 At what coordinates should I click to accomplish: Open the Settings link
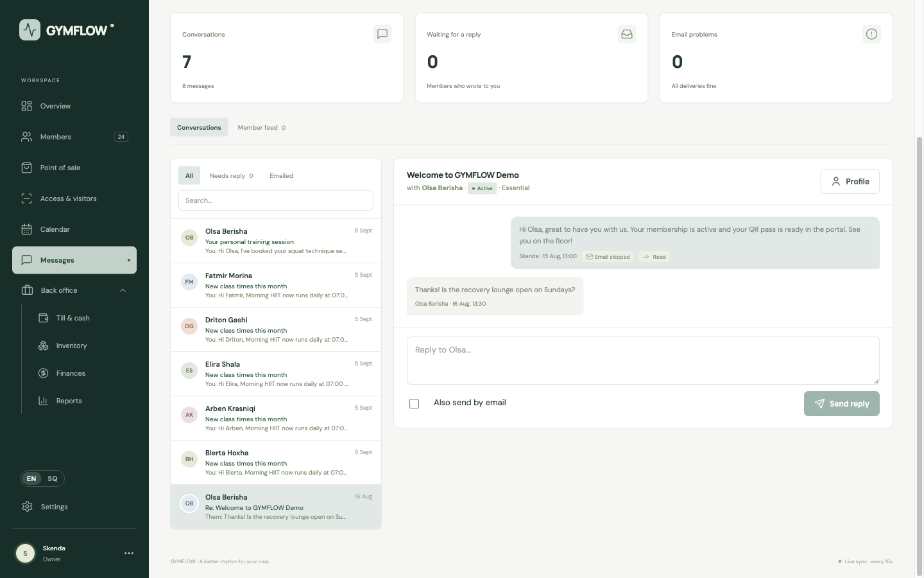coord(74,507)
